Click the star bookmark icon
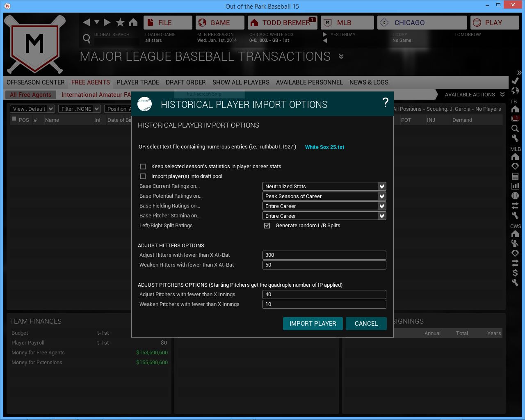The width and height of the screenshot is (525, 420). click(120, 23)
